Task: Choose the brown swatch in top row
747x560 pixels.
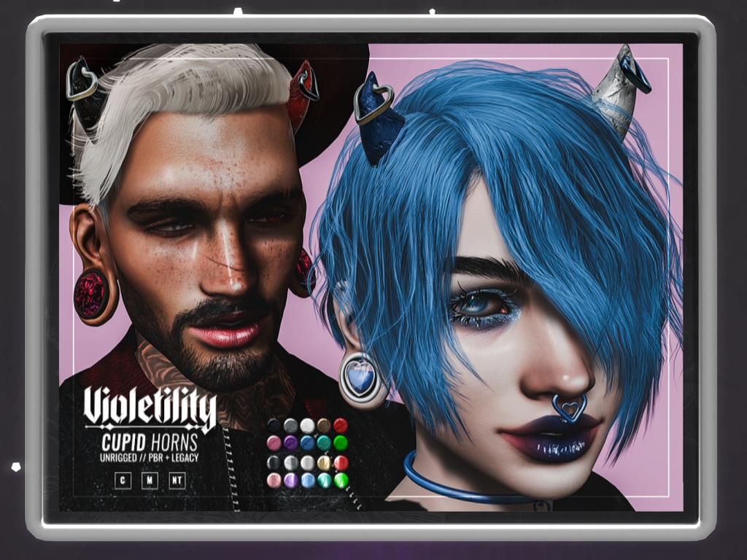Action: [325, 426]
